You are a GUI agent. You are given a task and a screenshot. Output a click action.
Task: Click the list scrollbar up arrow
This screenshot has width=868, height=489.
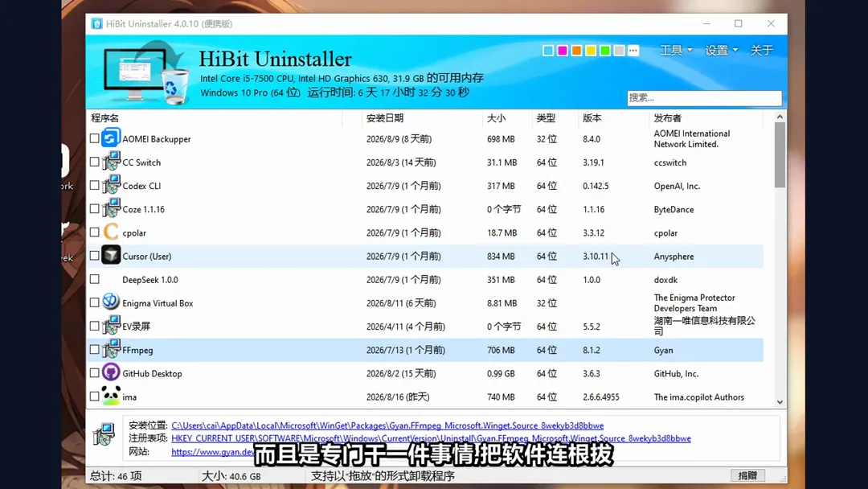tap(780, 117)
